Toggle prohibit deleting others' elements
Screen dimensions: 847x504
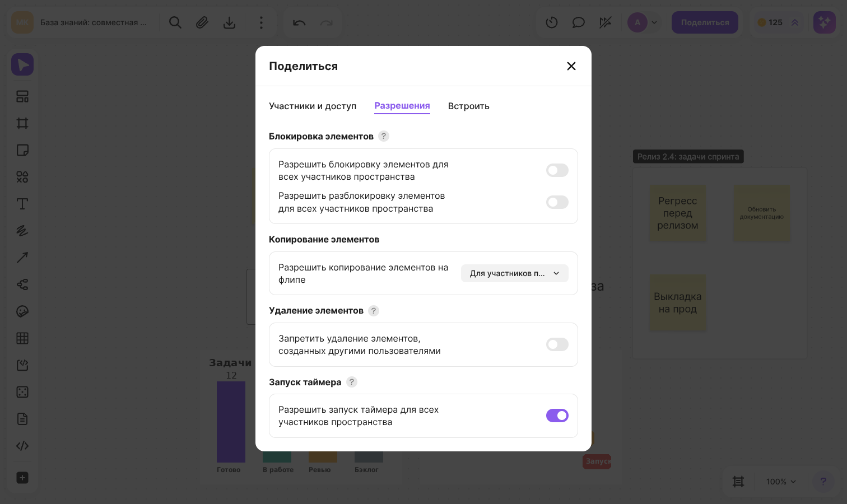pyautogui.click(x=557, y=344)
